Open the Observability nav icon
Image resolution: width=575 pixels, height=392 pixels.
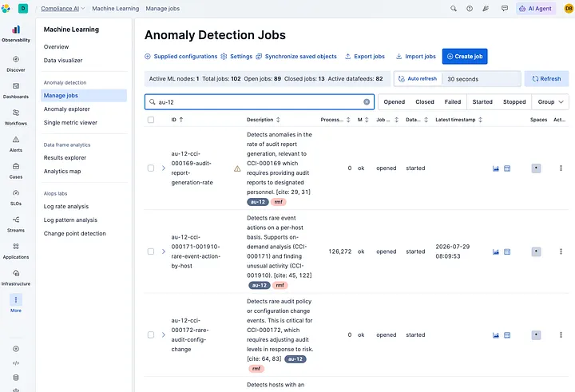pyautogui.click(x=16, y=30)
